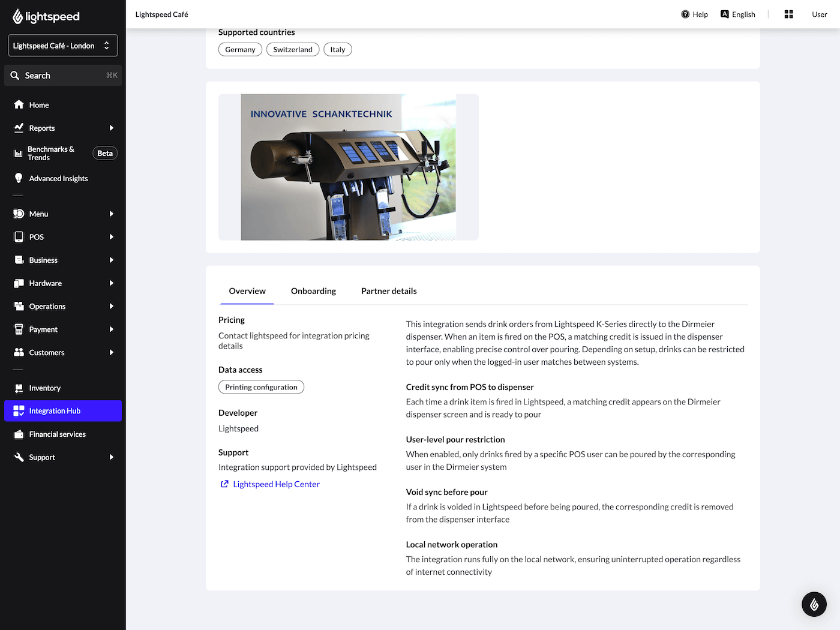Click the floating flame button bottom right

(814, 604)
